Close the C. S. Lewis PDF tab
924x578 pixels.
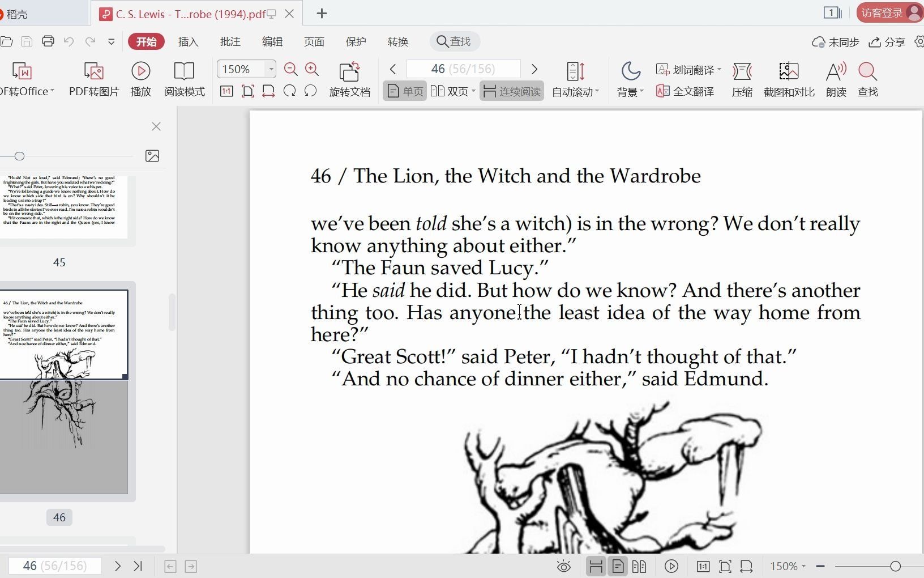289,14
